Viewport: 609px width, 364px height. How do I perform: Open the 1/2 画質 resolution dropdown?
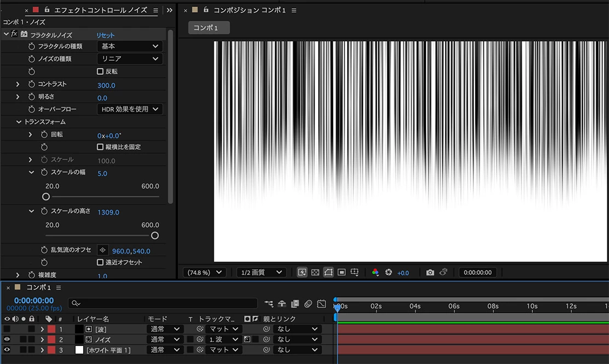(262, 272)
